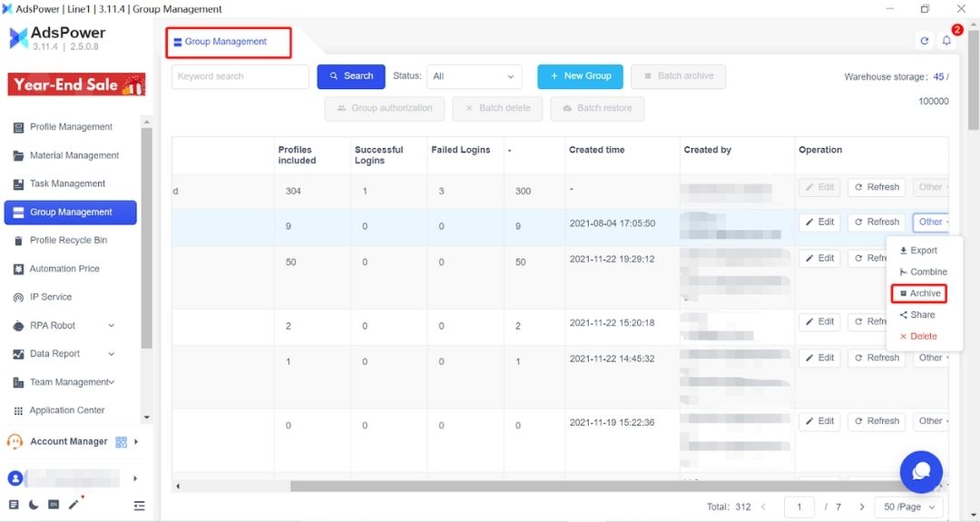Open the Profile Recycle Bin
The height and width of the screenshot is (522, 980).
pos(68,241)
